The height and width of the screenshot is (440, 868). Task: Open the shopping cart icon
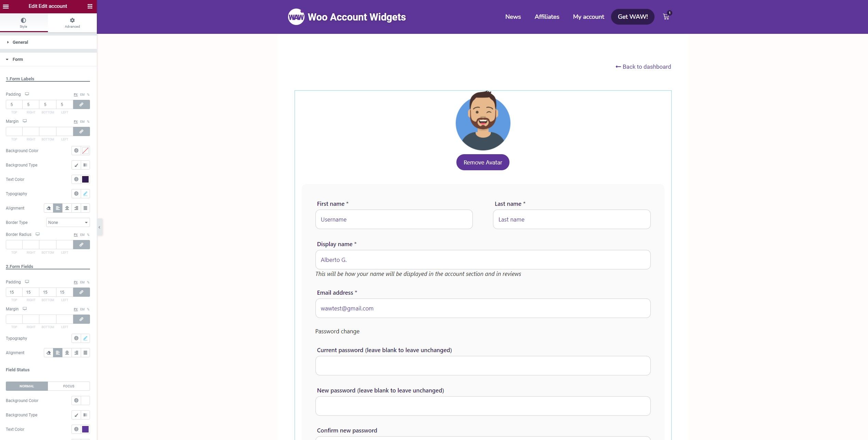click(x=666, y=16)
